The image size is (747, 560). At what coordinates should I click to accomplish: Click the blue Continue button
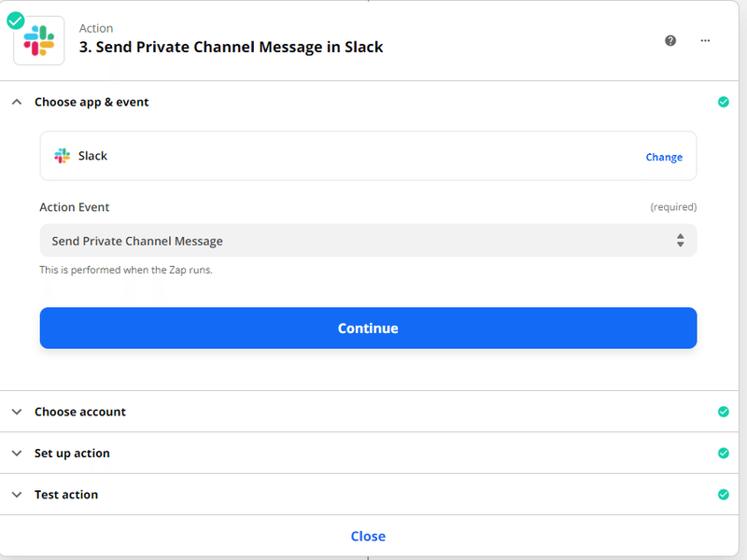click(x=368, y=329)
